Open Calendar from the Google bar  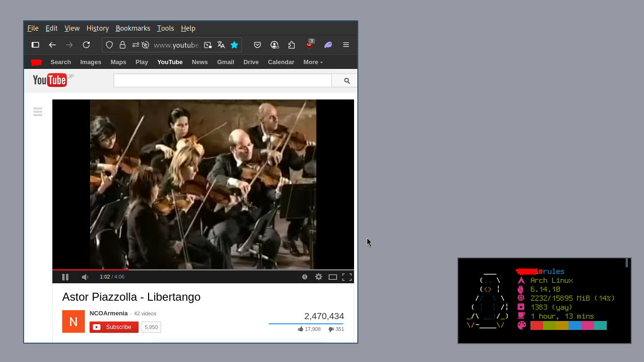(x=281, y=62)
